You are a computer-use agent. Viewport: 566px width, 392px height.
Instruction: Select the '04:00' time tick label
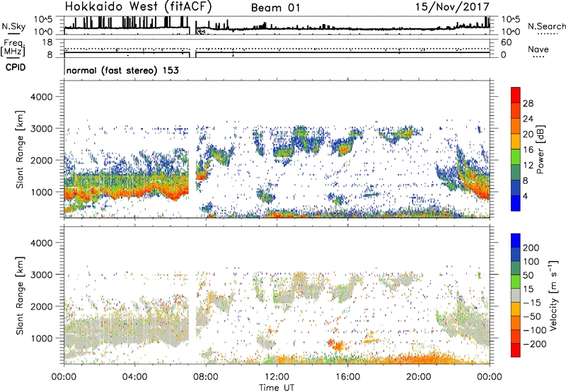tap(135, 376)
